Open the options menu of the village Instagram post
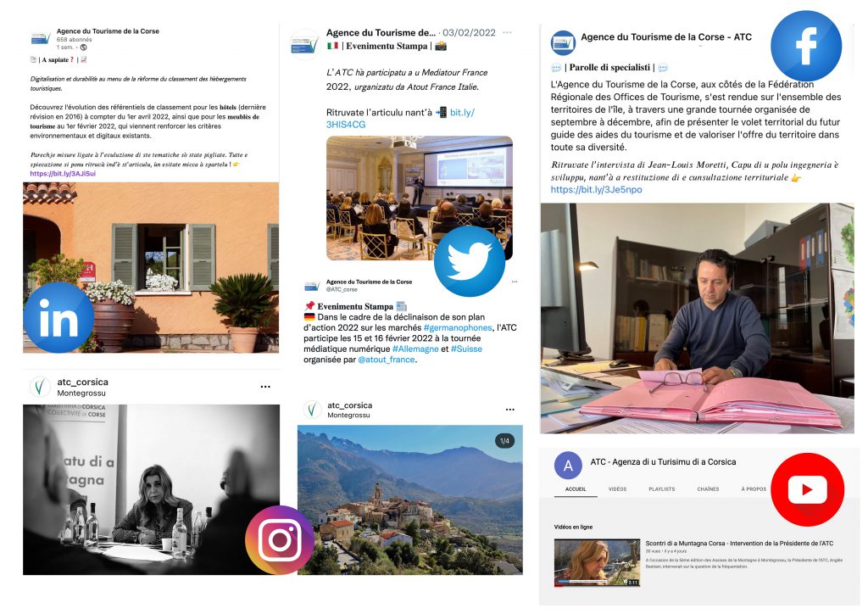This screenshot has height=614, width=868. [509, 410]
